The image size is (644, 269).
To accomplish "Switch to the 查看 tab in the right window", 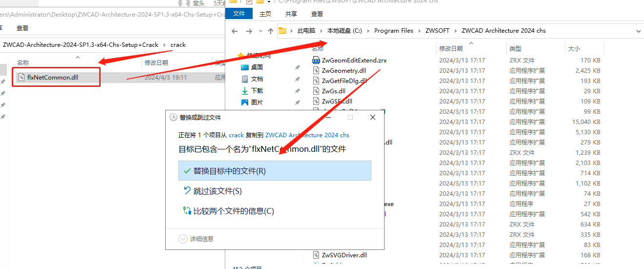I will tap(317, 14).
